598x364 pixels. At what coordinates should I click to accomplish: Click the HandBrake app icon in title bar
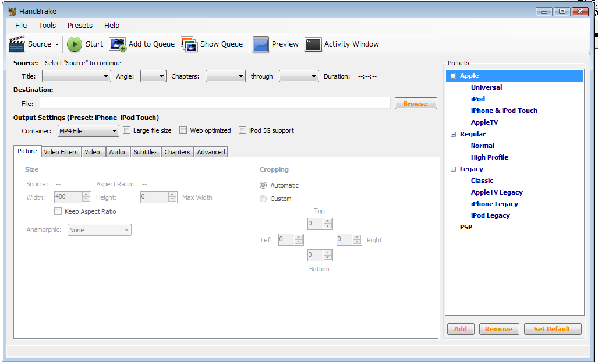[12, 12]
